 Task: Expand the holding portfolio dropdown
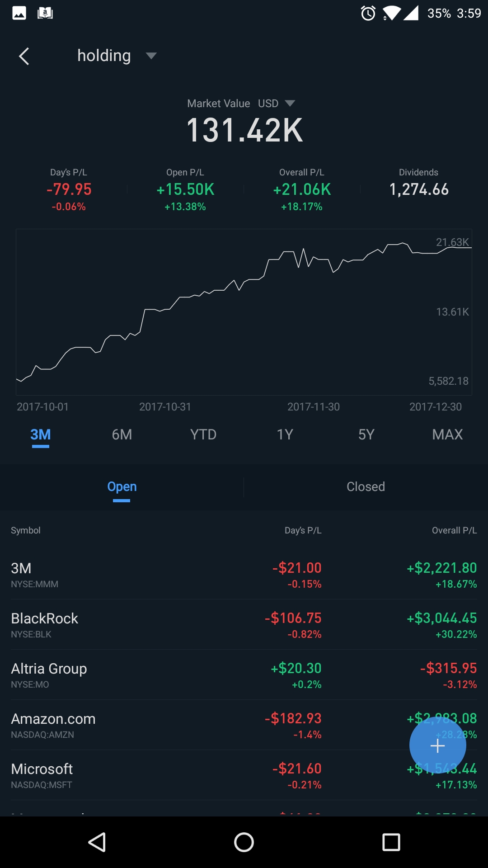[x=151, y=56]
